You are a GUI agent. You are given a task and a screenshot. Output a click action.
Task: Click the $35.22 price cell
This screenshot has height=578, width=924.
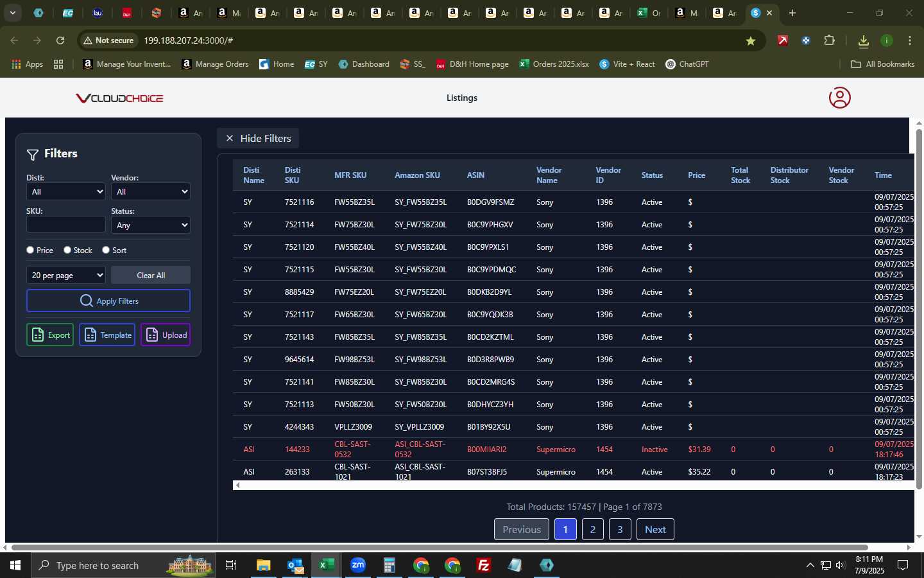[x=699, y=471]
